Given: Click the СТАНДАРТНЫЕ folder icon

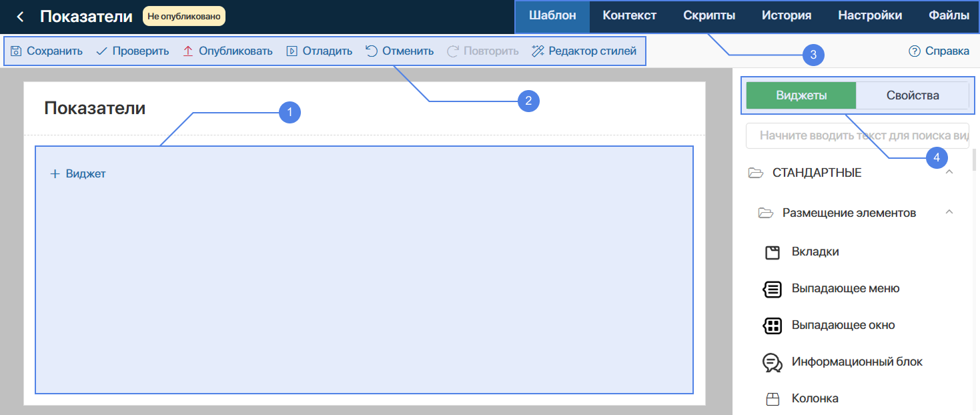Looking at the screenshot, I should click(755, 173).
